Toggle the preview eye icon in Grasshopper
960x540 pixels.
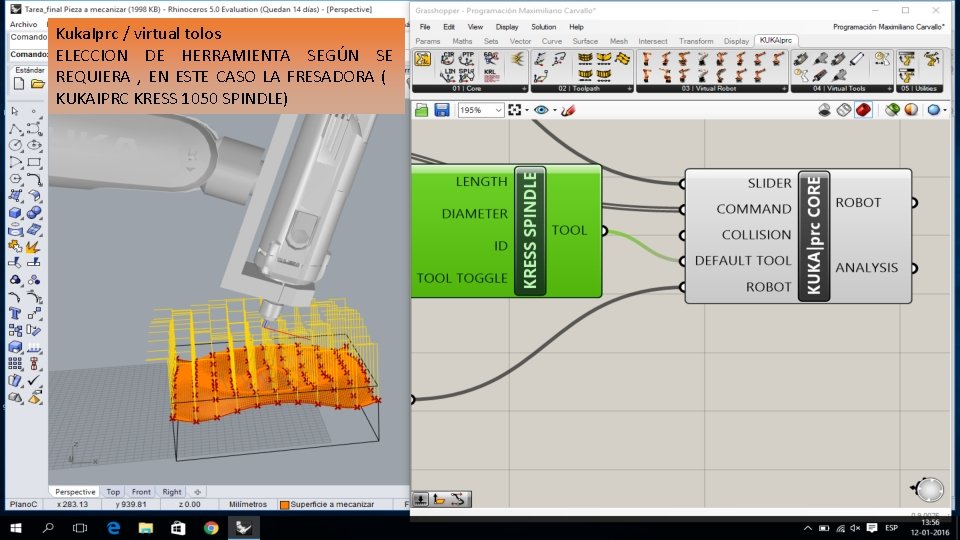pos(541,110)
